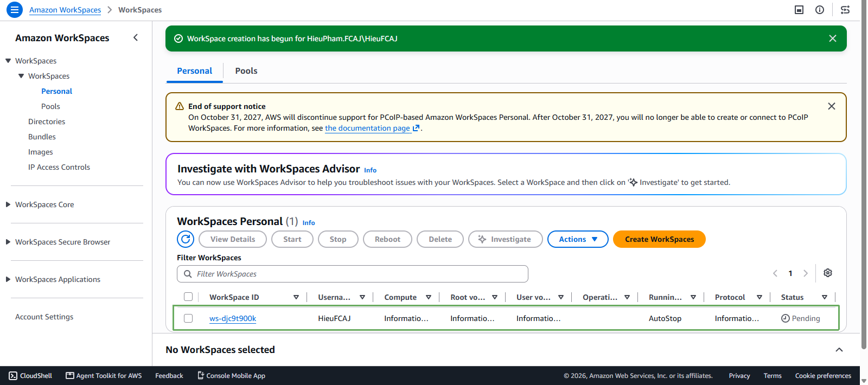Screen dimensions: 868x385
Task: Open the ws-djc9t900k WorkSpace link
Action: tap(233, 318)
